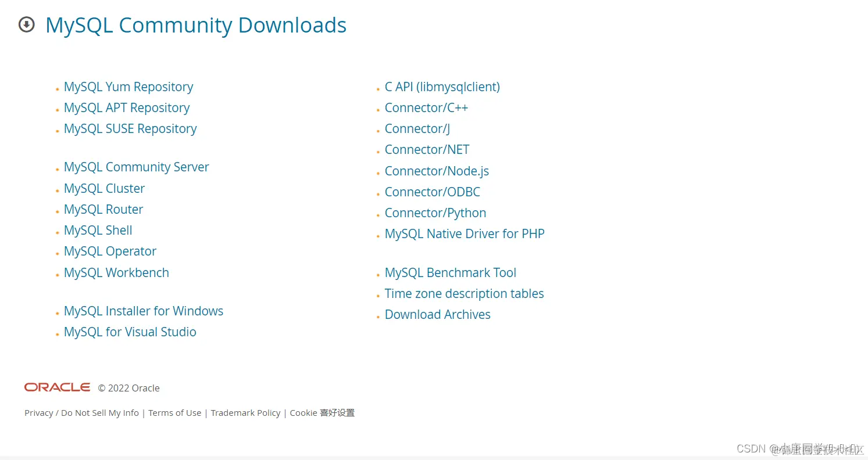The width and height of the screenshot is (868, 460).
Task: Select the MySQL Shell link
Action: (98, 230)
